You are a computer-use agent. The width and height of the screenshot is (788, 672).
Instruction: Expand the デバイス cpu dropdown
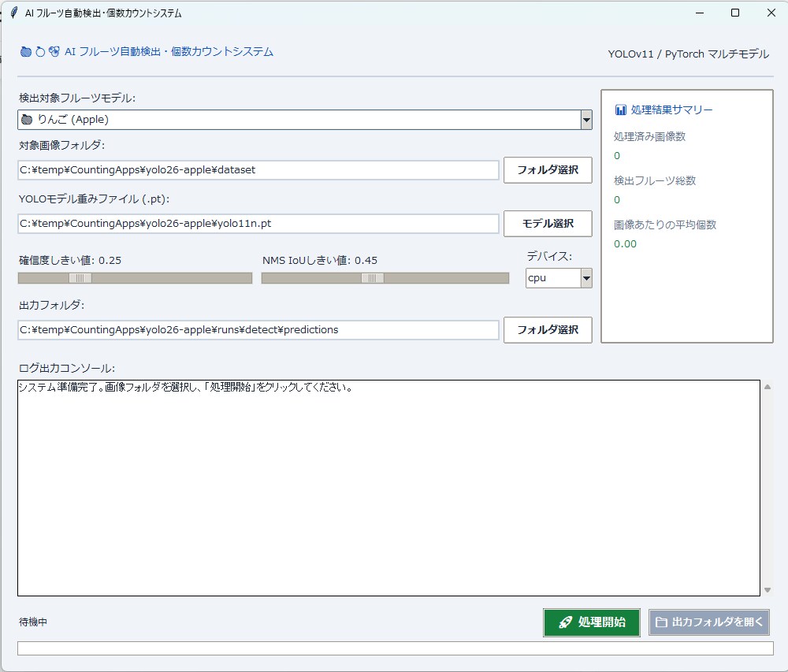pos(586,278)
